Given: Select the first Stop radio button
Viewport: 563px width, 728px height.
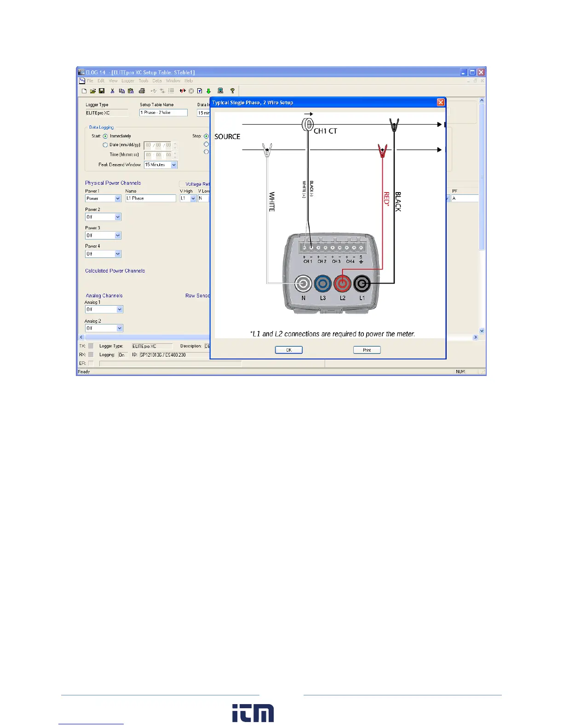Looking at the screenshot, I should coord(206,136).
